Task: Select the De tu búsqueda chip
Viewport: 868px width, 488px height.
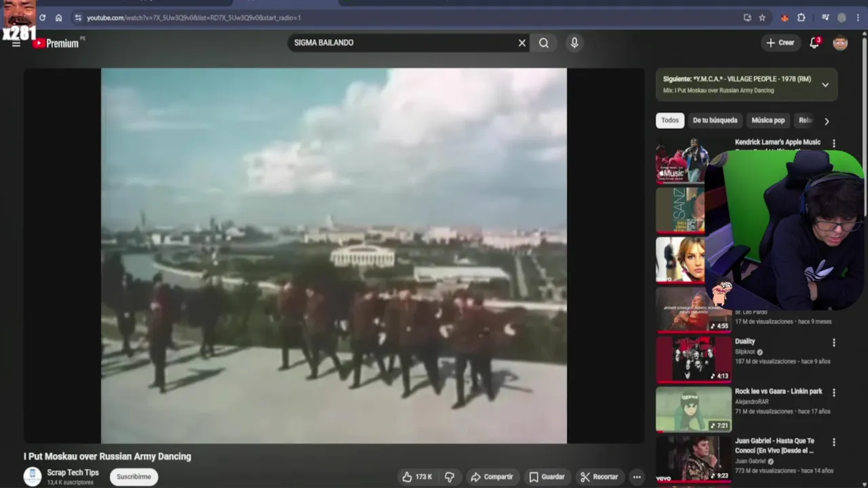Action: point(715,121)
